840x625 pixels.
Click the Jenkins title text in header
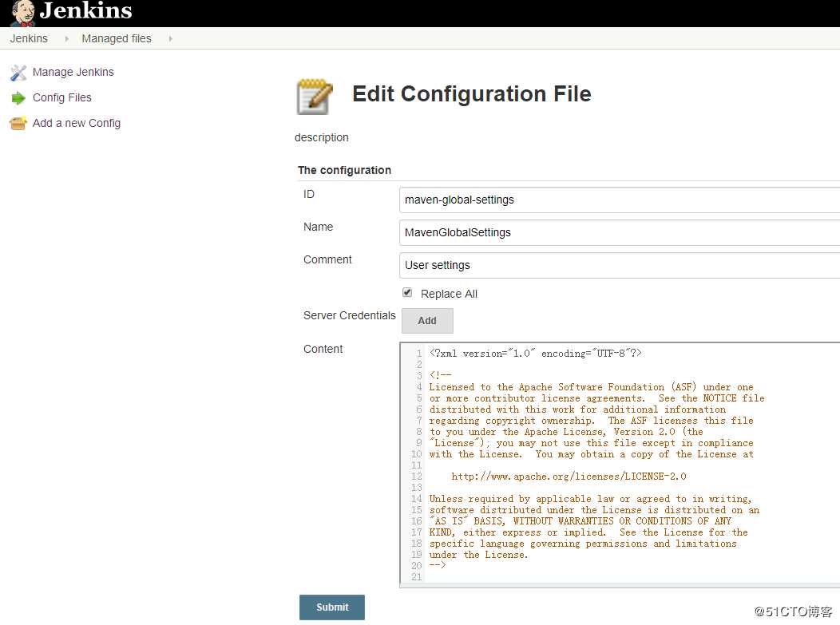point(85,11)
